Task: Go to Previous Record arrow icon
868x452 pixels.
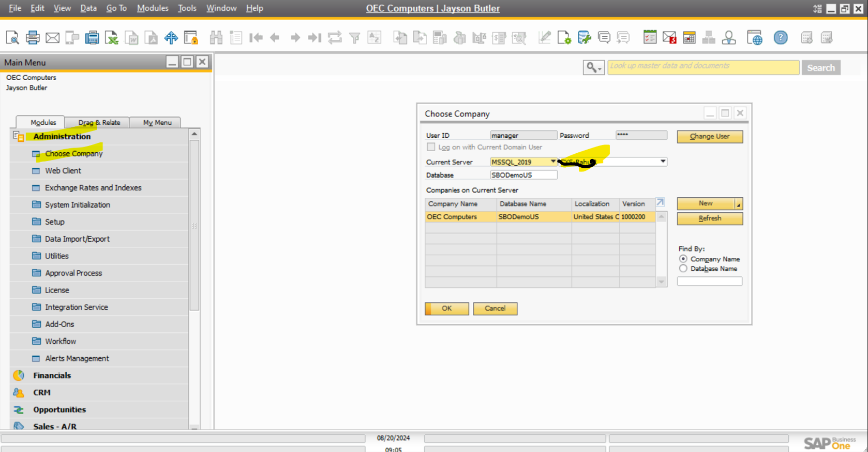Action: click(x=275, y=37)
